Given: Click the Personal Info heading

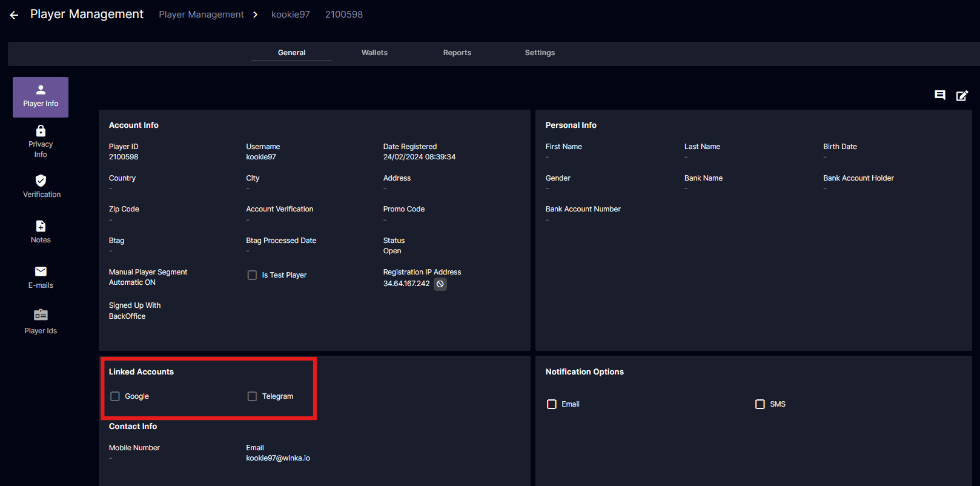Looking at the screenshot, I should click(571, 125).
